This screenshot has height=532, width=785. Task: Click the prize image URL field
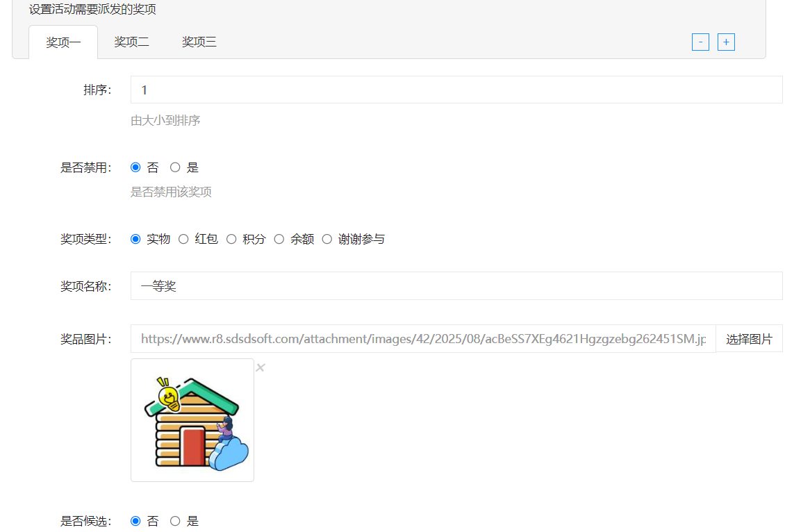[x=417, y=338]
